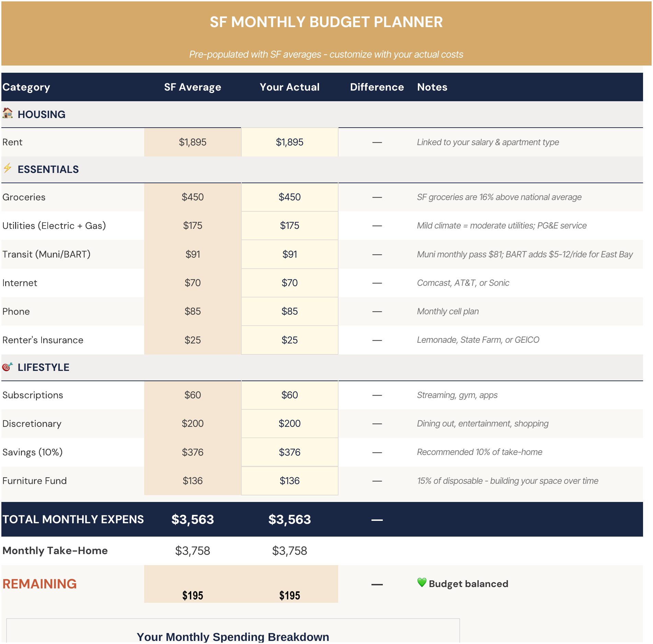Click the note "Comcast, AT&T, or Sonic"
Screen dimensions: 653x644
463,283
